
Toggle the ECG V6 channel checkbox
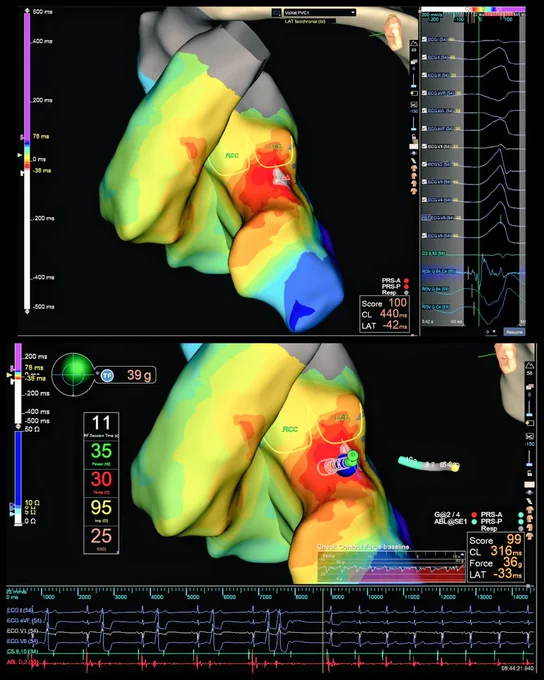point(425,235)
